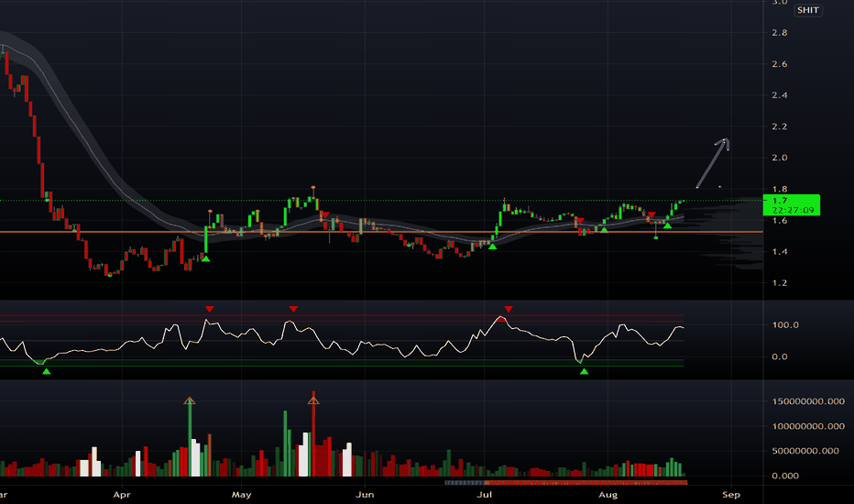Select the orange horizontal support line
Screen dimensions: 854x504
(x=381, y=232)
